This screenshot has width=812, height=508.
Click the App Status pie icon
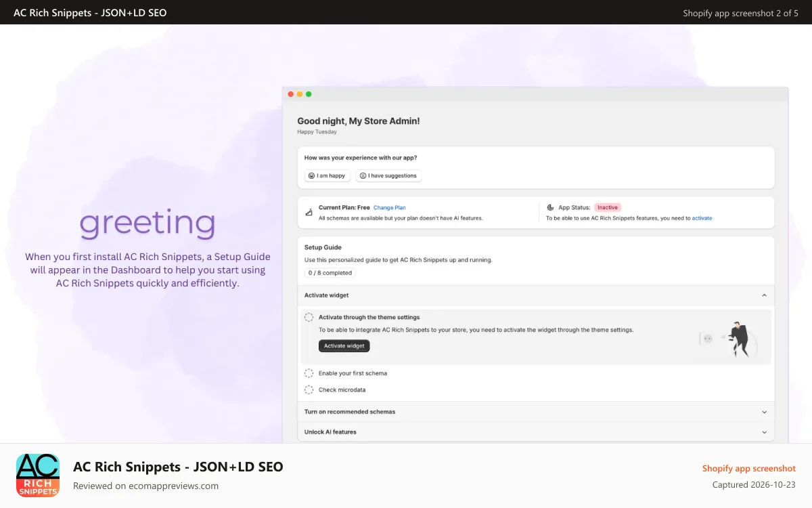click(550, 208)
